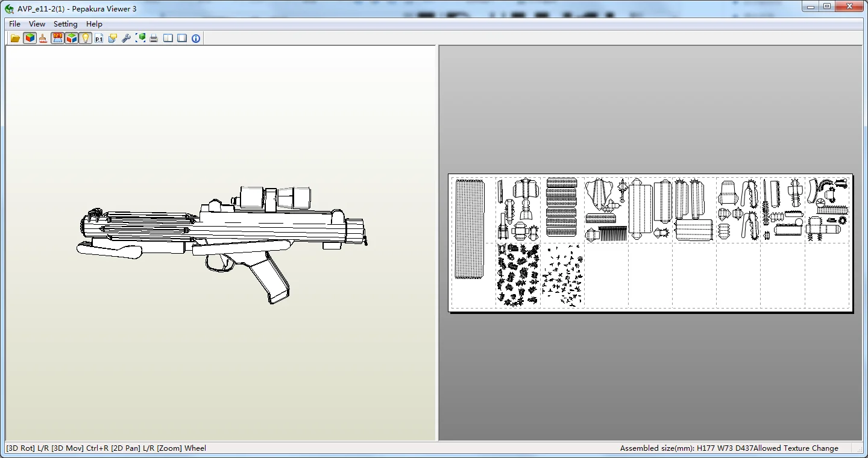Open the blue info icon
Viewport: 868px width, 458px height.
point(196,39)
